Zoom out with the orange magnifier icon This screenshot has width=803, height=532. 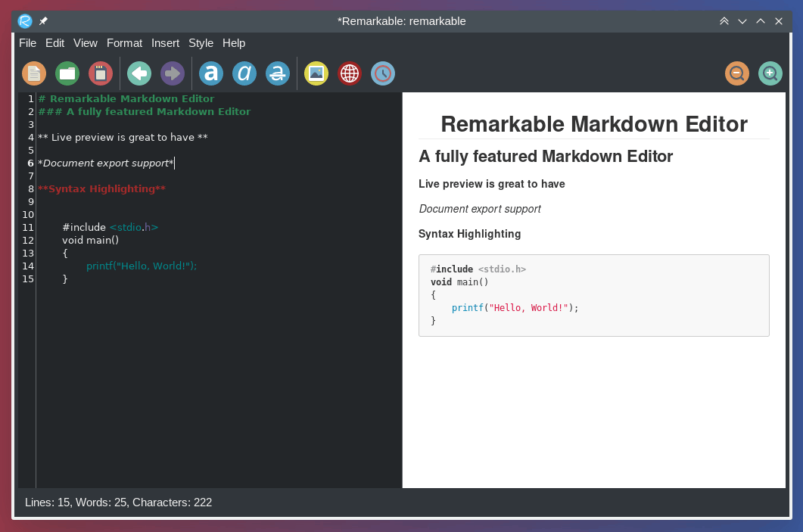coord(737,73)
